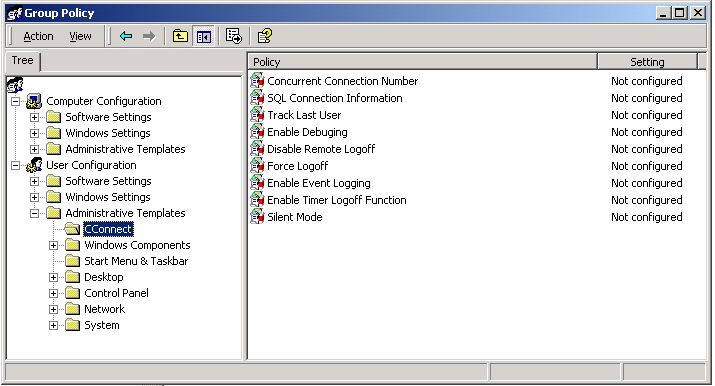
Task: Open the Action menu
Action: [38, 36]
